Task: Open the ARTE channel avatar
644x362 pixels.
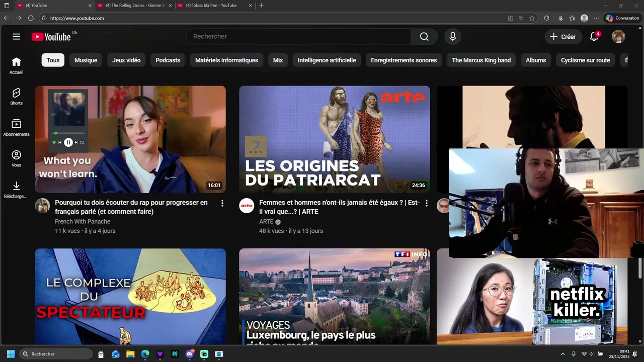Action: 247,206
